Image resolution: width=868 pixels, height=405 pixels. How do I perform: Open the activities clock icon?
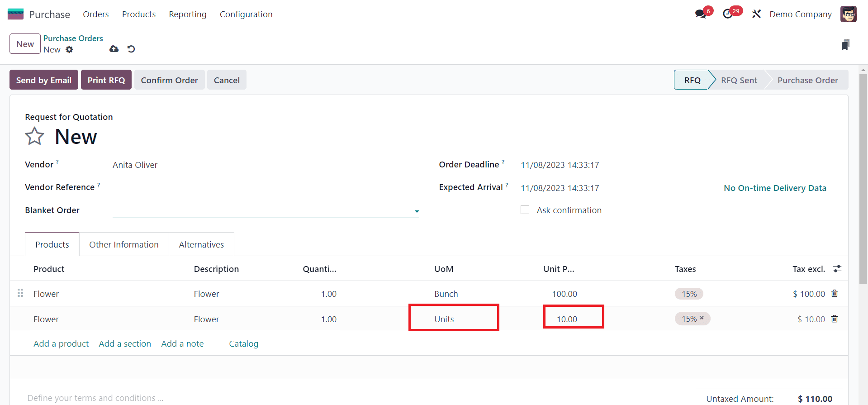coord(728,14)
